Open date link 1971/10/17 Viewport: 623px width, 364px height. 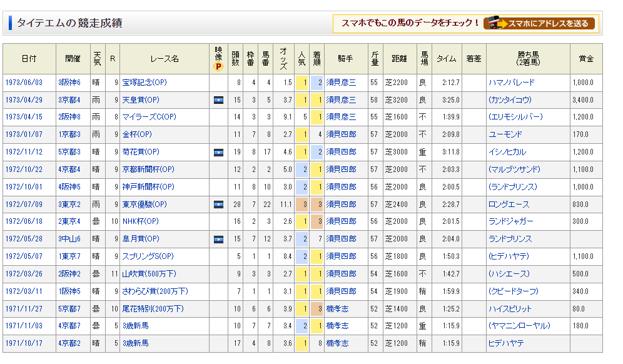(24, 343)
